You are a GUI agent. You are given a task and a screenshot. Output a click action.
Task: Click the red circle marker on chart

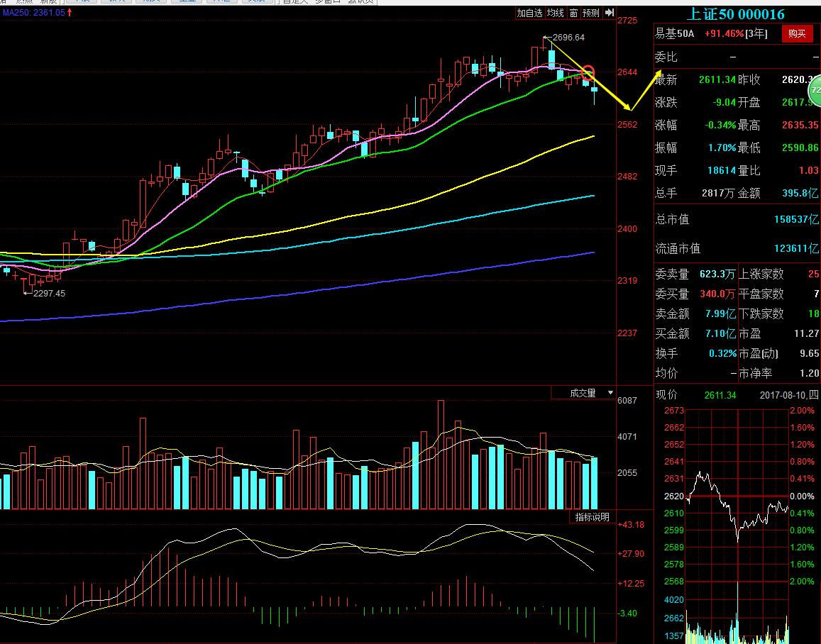pos(588,73)
